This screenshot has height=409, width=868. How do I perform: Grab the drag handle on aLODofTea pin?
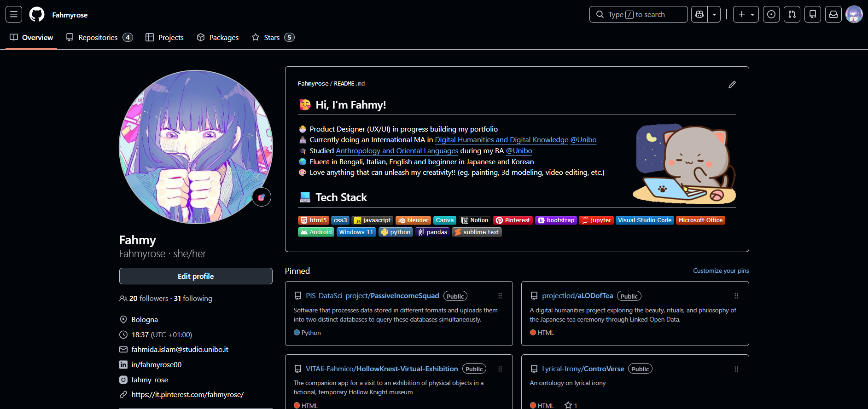(736, 296)
